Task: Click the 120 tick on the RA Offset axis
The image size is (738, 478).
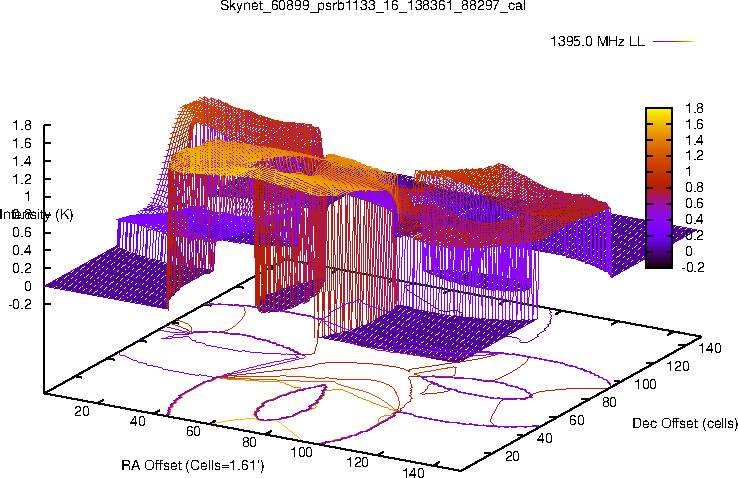Action: 357,462
